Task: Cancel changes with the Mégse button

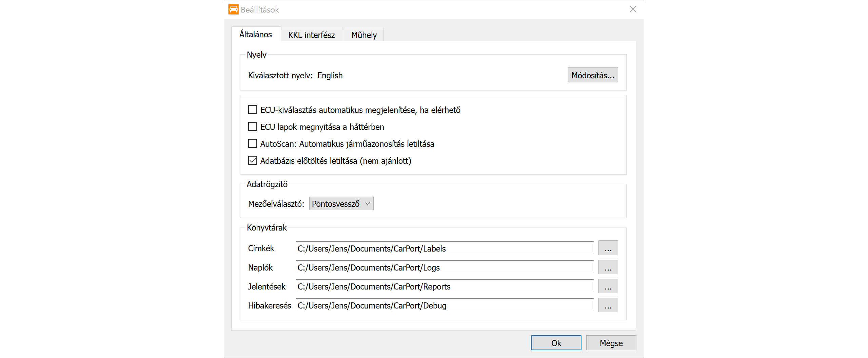Action: pos(611,343)
